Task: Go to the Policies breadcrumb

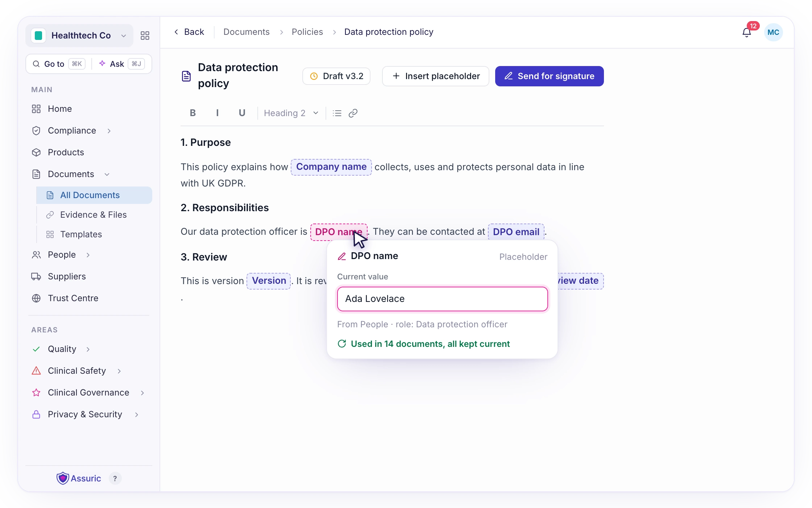Action: 307,32
